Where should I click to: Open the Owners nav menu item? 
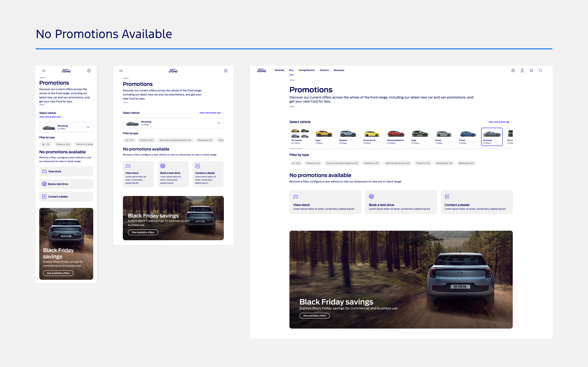click(x=324, y=70)
